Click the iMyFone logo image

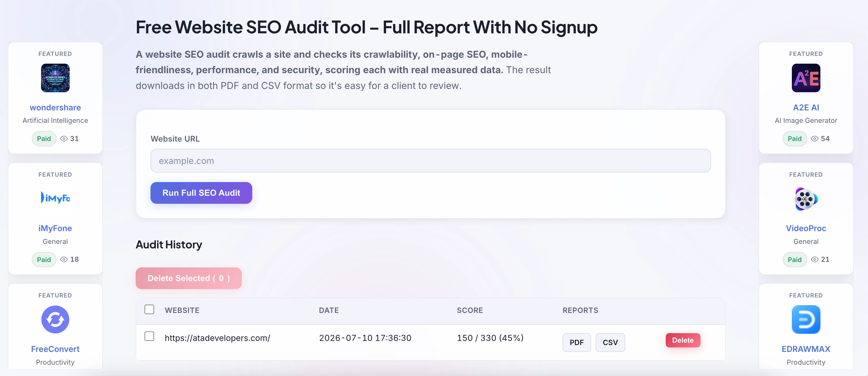click(55, 198)
